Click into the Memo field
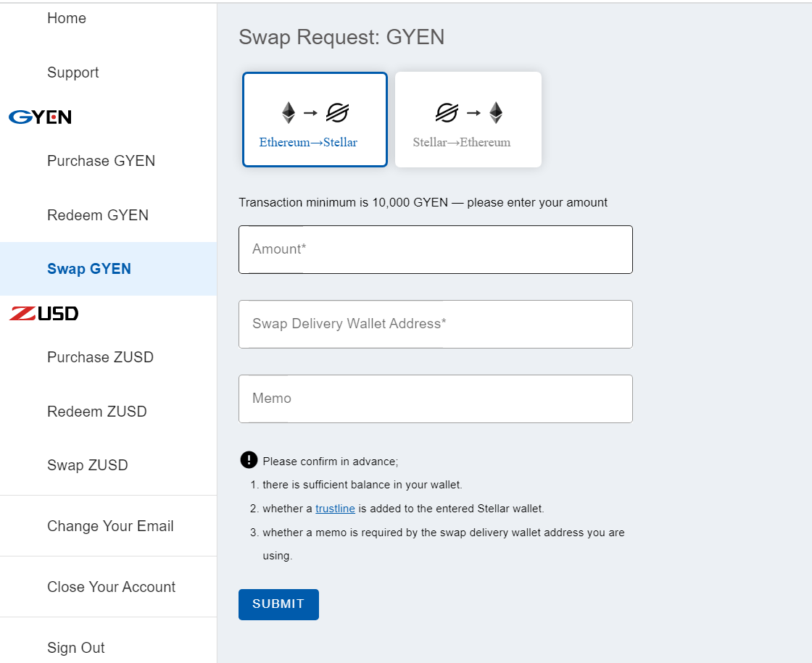 point(436,399)
